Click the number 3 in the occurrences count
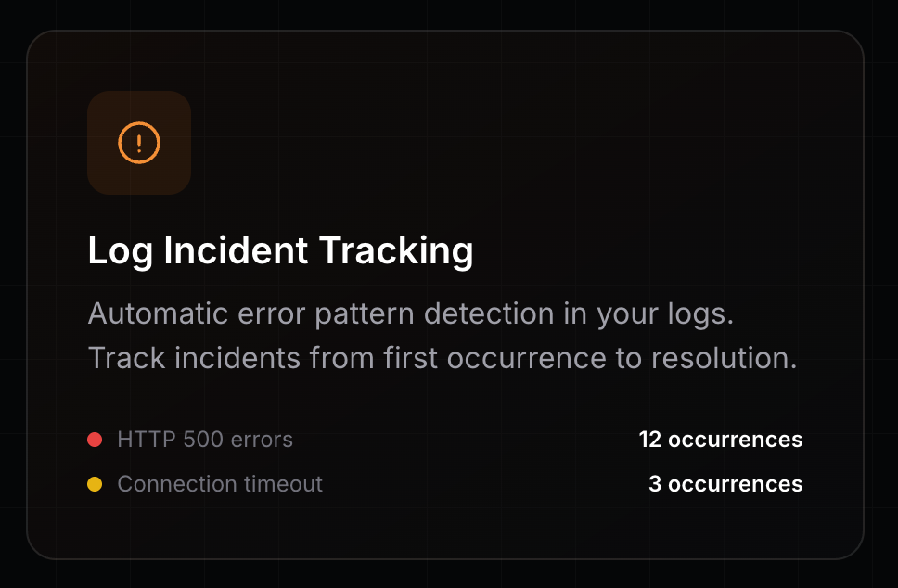The image size is (898, 588). point(655,484)
